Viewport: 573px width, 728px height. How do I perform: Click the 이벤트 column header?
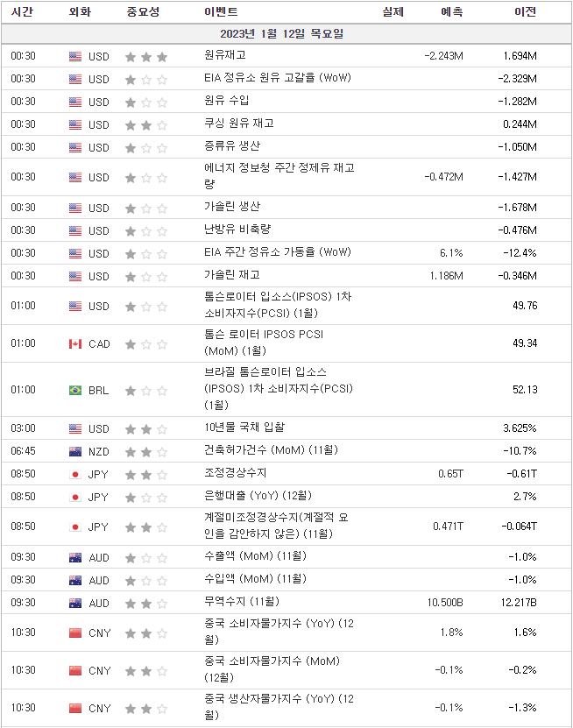point(221,11)
